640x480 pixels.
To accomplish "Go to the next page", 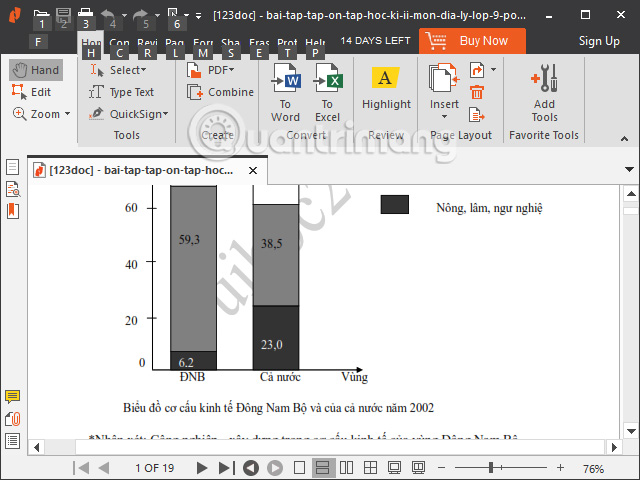I will coord(202,467).
